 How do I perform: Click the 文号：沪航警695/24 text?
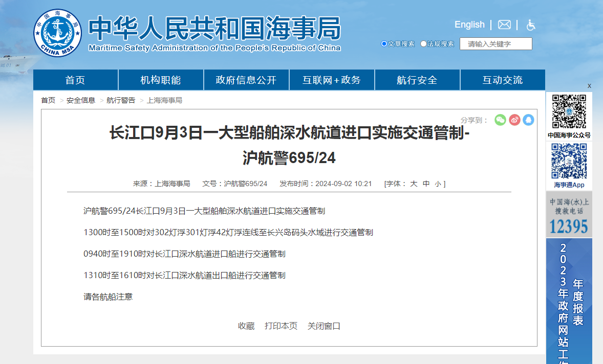pyautogui.click(x=234, y=184)
